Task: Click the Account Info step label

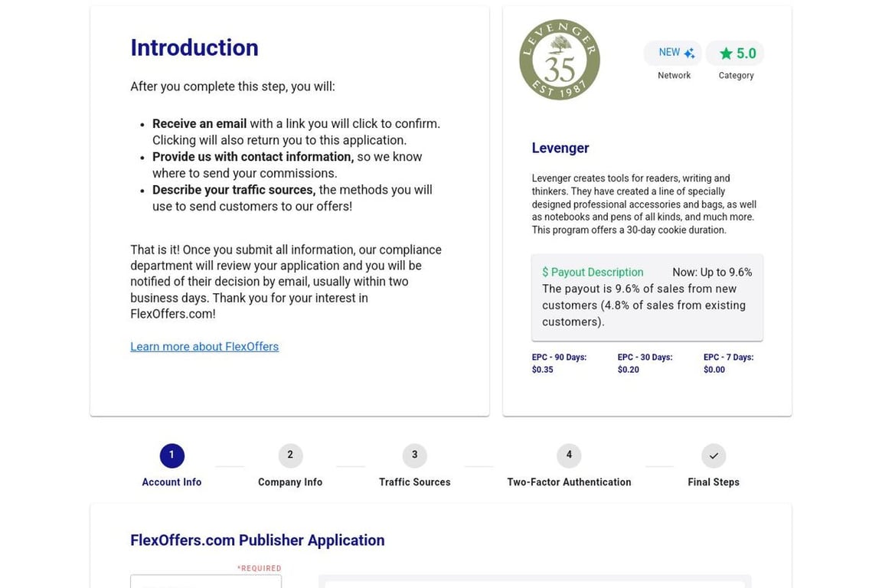Action: [x=171, y=482]
